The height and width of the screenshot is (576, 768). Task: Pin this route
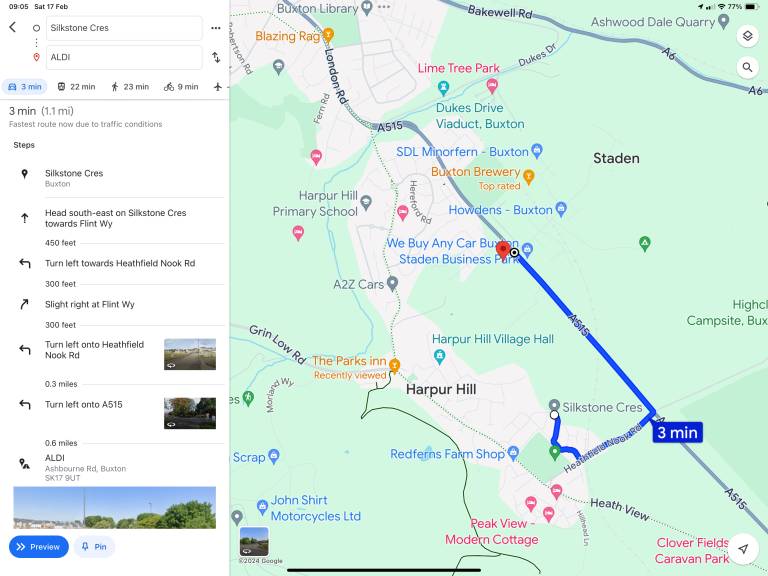coord(94,547)
